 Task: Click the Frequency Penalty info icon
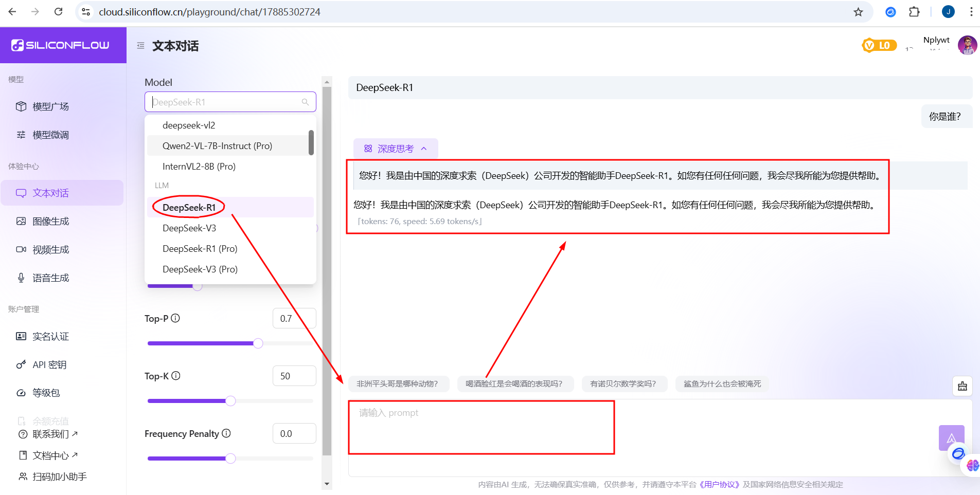226,433
